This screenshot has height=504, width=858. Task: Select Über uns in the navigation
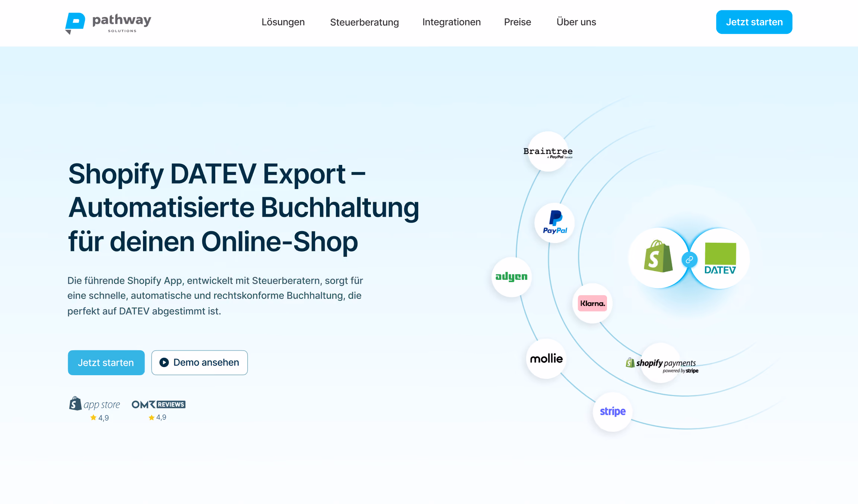coord(576,22)
